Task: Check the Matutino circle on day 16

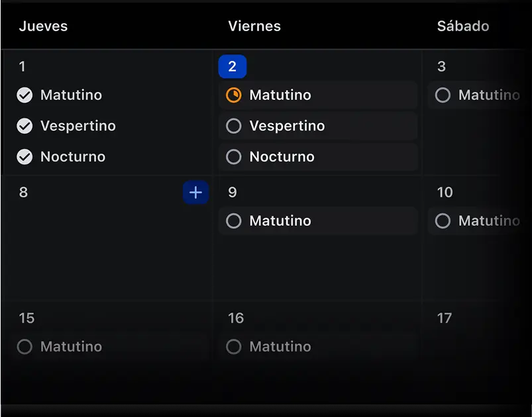Action: tap(234, 347)
